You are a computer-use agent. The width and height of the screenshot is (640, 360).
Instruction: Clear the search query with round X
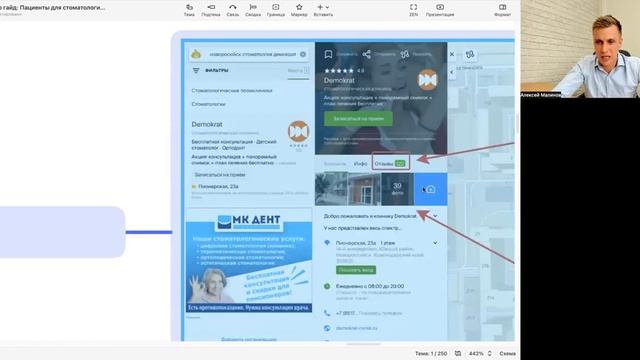click(x=303, y=54)
